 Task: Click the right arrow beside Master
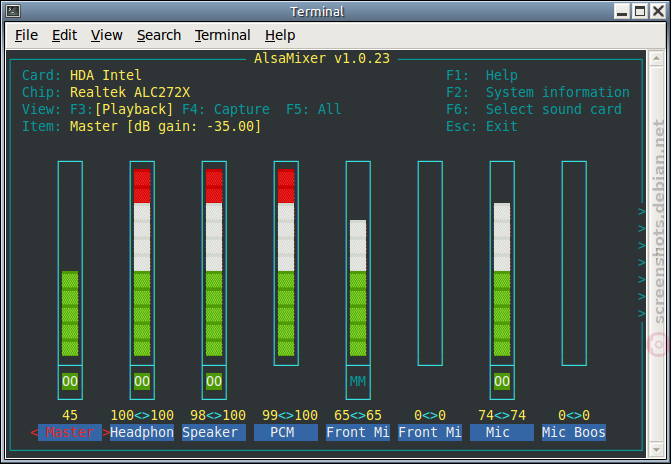[106, 432]
